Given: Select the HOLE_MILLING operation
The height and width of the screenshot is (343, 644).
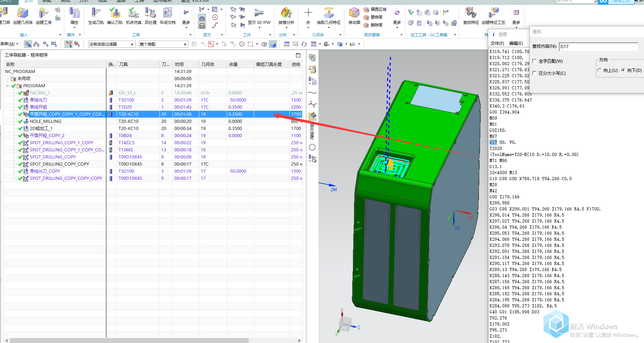Looking at the screenshot, I should point(46,121).
